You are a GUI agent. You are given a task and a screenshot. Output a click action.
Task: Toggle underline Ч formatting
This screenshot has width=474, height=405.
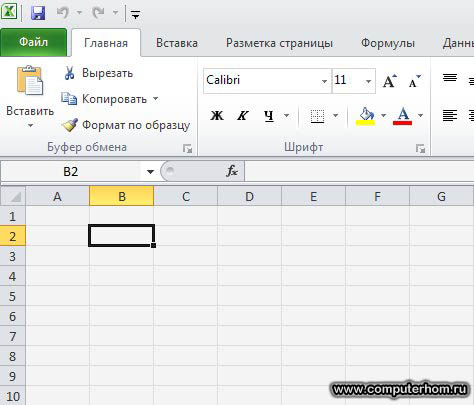pyautogui.click(x=269, y=116)
